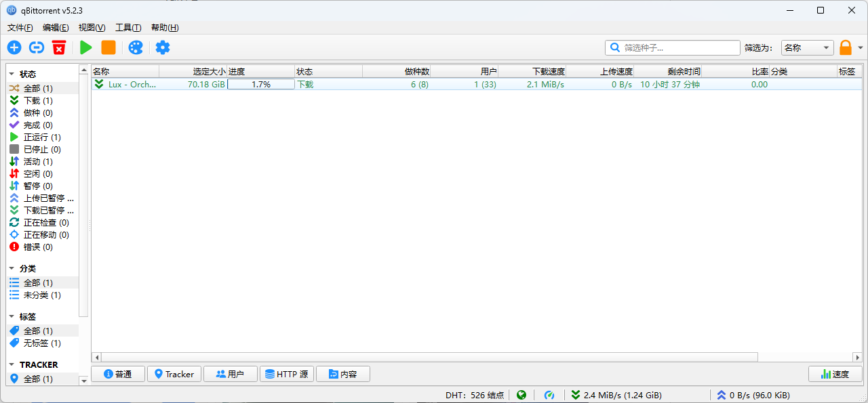Collapse the 分类 sidebar section
The width and height of the screenshot is (868, 403).
tap(12, 268)
